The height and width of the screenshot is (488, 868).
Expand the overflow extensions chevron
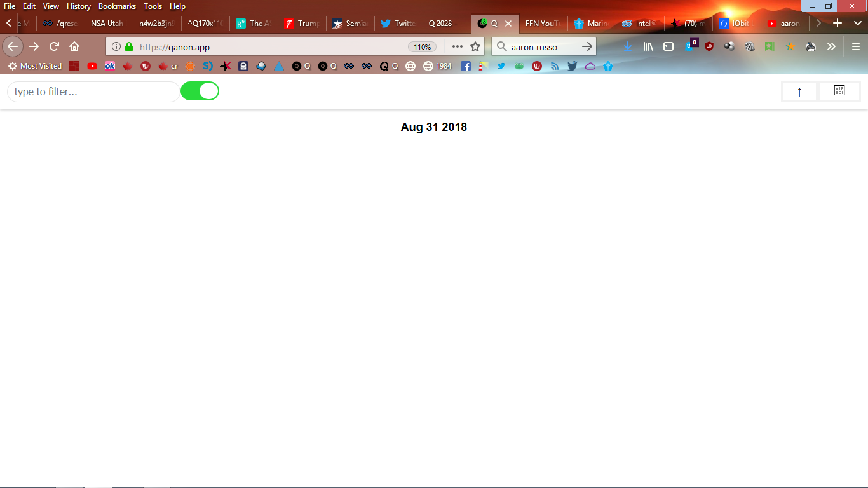click(831, 46)
